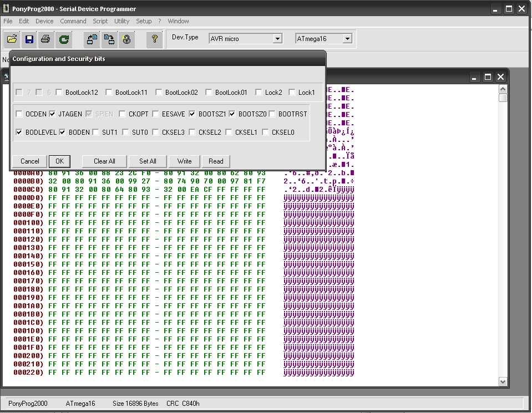Click the Read Device toolbar icon
This screenshot has width=532, height=413.
[x=92, y=39]
